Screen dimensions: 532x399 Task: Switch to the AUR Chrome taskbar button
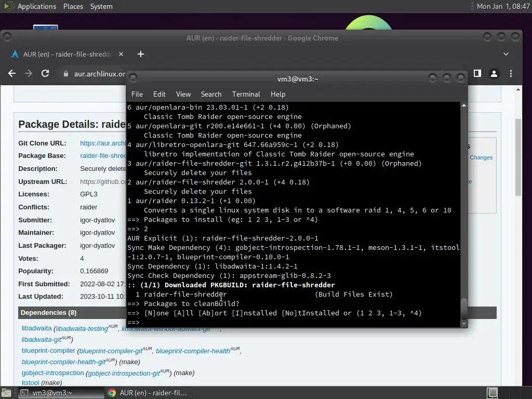tap(148, 393)
